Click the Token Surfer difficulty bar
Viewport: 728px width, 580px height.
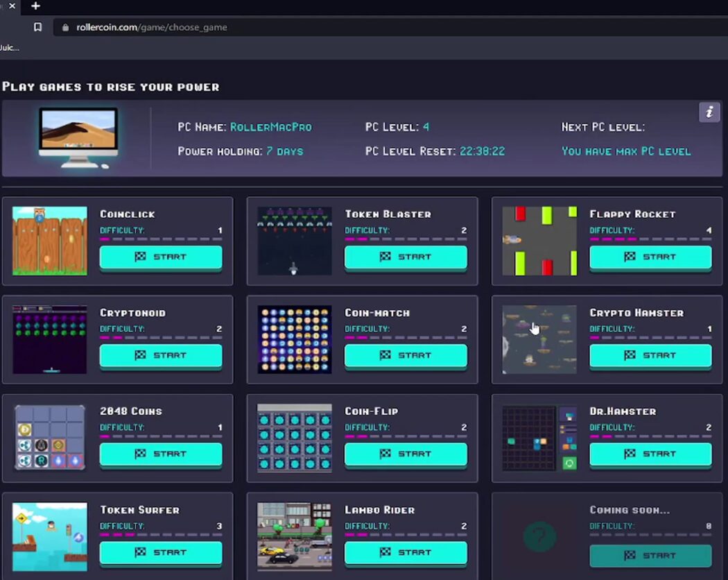[x=161, y=534]
